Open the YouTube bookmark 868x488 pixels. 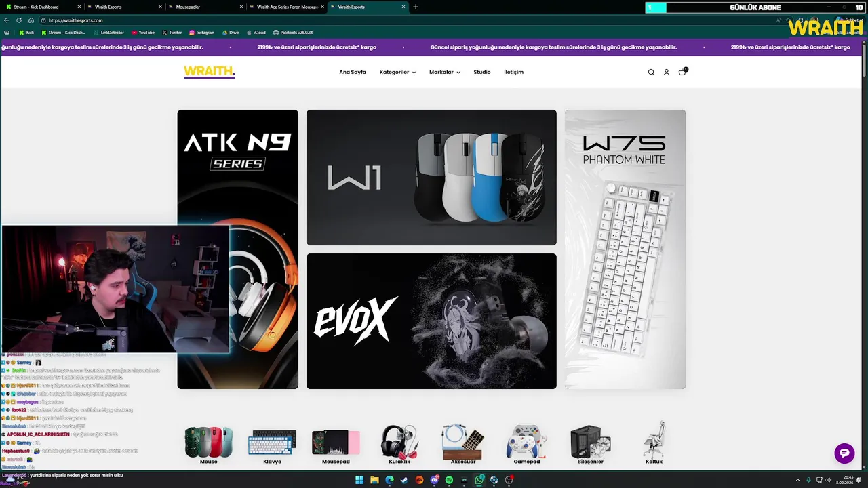(143, 33)
